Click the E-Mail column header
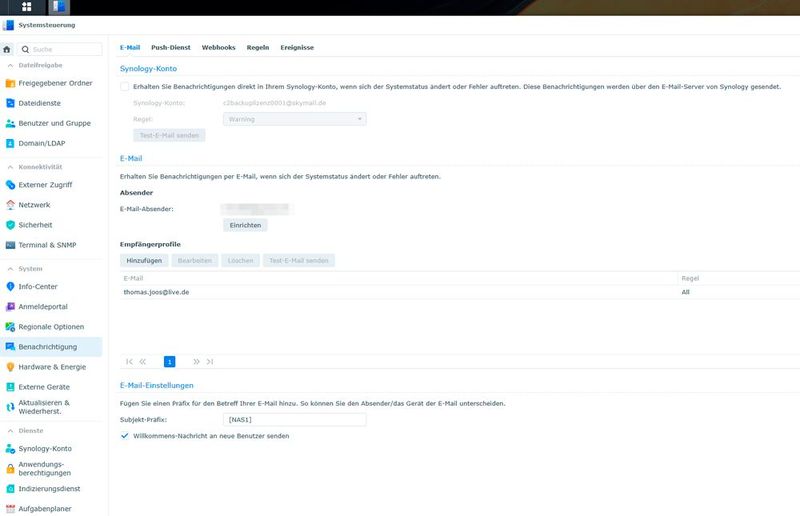The width and height of the screenshot is (800, 516). click(399, 278)
